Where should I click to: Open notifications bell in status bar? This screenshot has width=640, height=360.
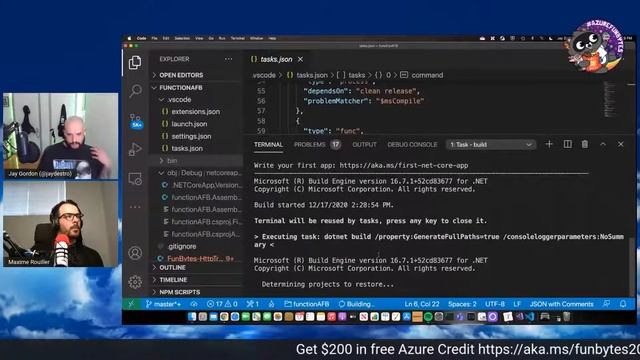click(x=623, y=304)
